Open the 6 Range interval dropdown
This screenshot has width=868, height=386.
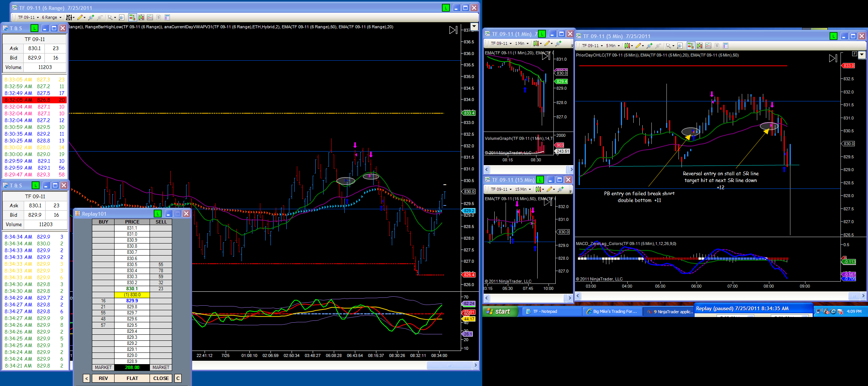[x=52, y=17]
